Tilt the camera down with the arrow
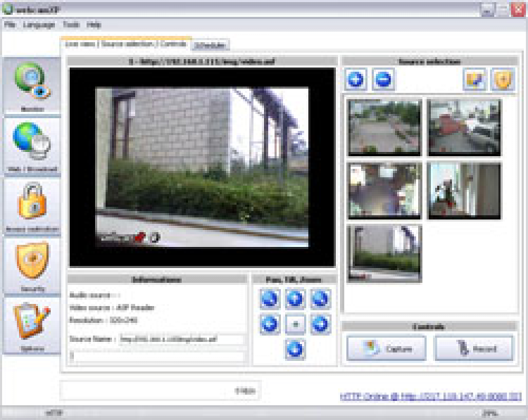The width and height of the screenshot is (528, 420). coord(295,349)
